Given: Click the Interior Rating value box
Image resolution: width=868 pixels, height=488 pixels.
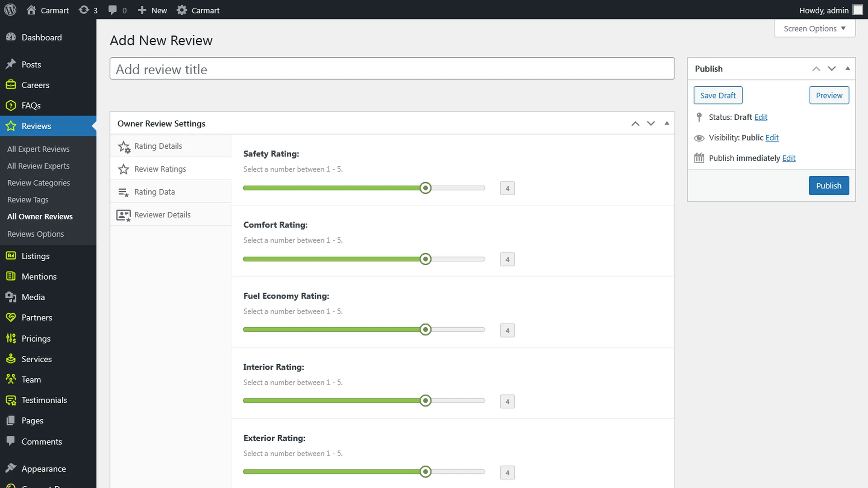Looking at the screenshot, I should tap(507, 401).
